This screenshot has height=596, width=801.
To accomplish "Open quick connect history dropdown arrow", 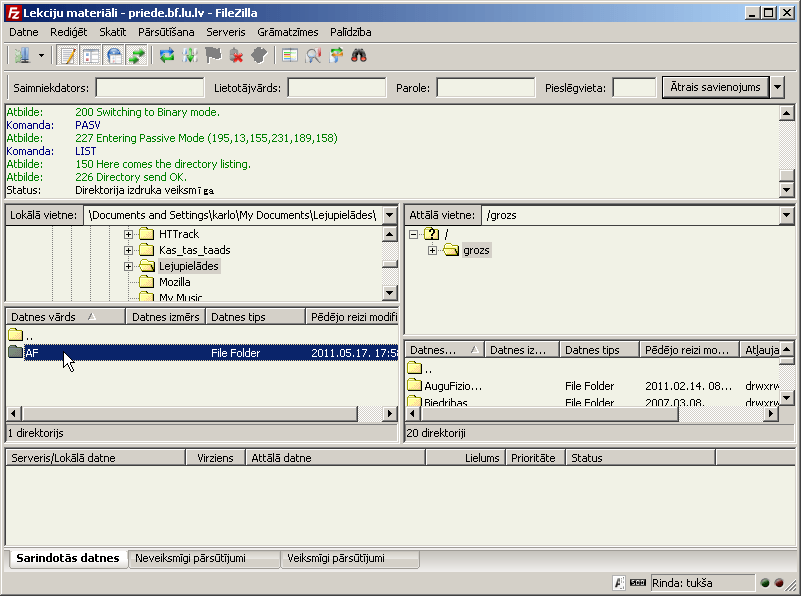I will point(777,87).
